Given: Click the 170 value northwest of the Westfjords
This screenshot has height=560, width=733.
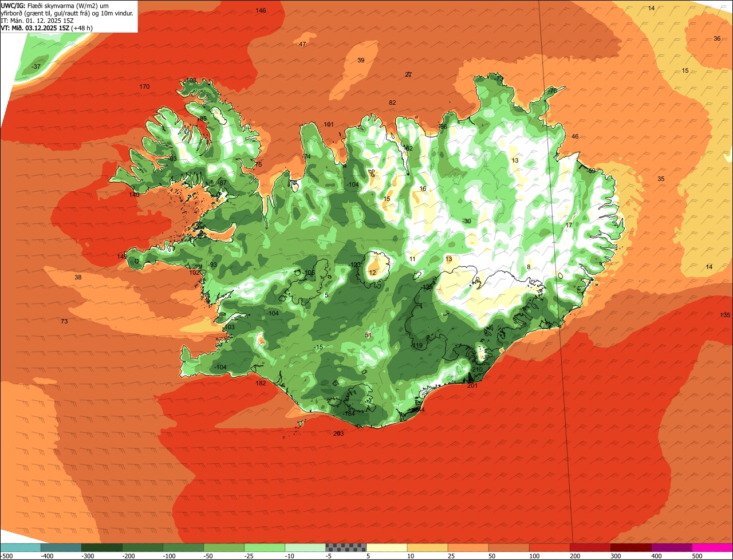Looking at the screenshot, I should click(144, 86).
